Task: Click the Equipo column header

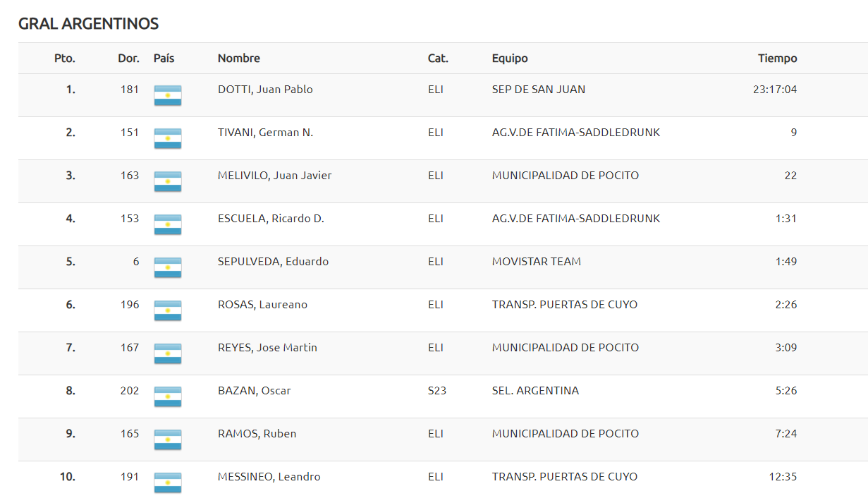Action: coord(510,59)
